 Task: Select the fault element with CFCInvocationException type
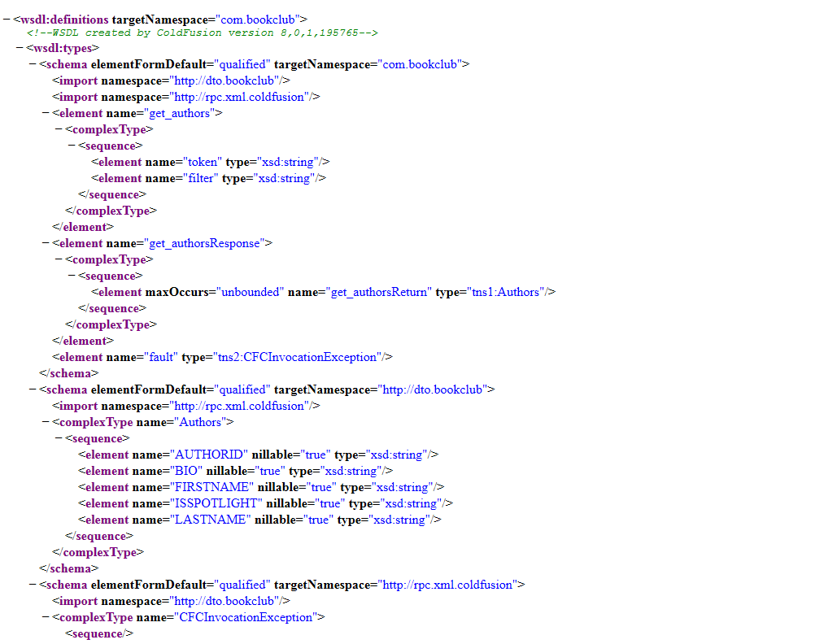(220, 357)
